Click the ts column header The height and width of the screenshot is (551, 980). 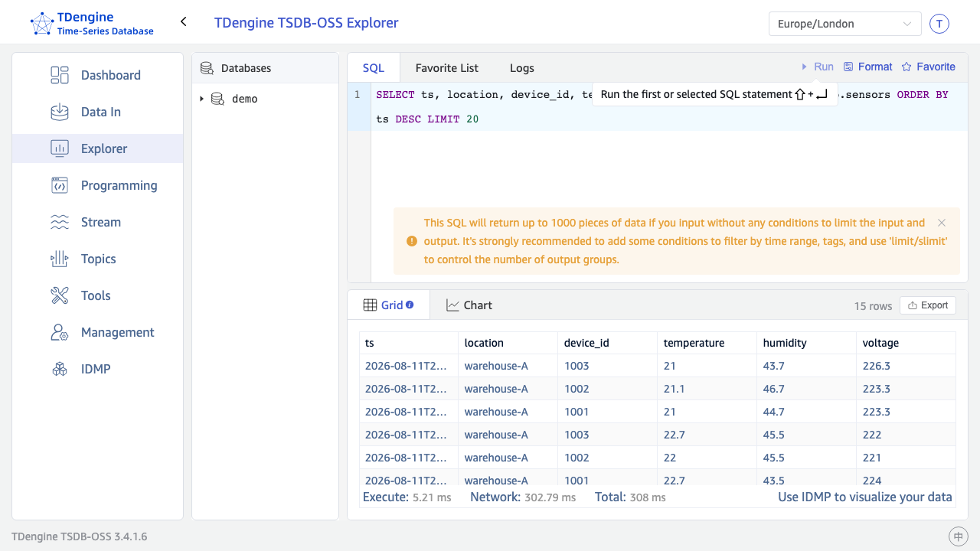[409, 343]
